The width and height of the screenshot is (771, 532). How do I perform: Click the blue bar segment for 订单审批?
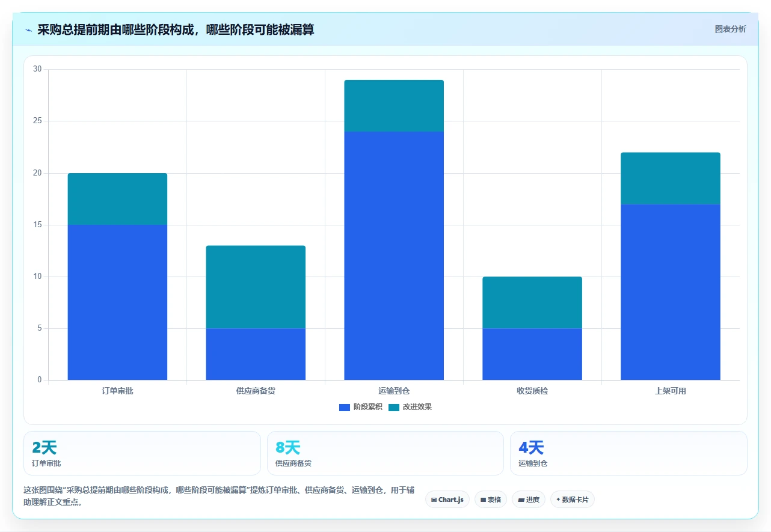117,302
